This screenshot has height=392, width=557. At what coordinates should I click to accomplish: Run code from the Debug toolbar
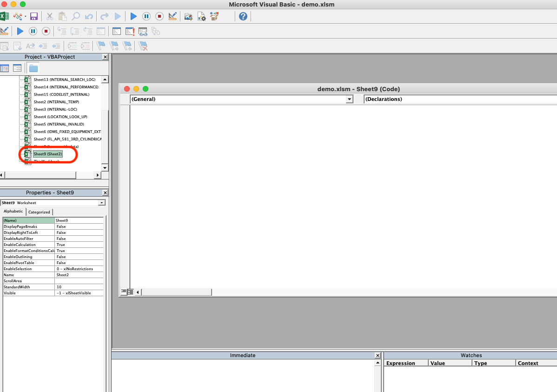20,31
